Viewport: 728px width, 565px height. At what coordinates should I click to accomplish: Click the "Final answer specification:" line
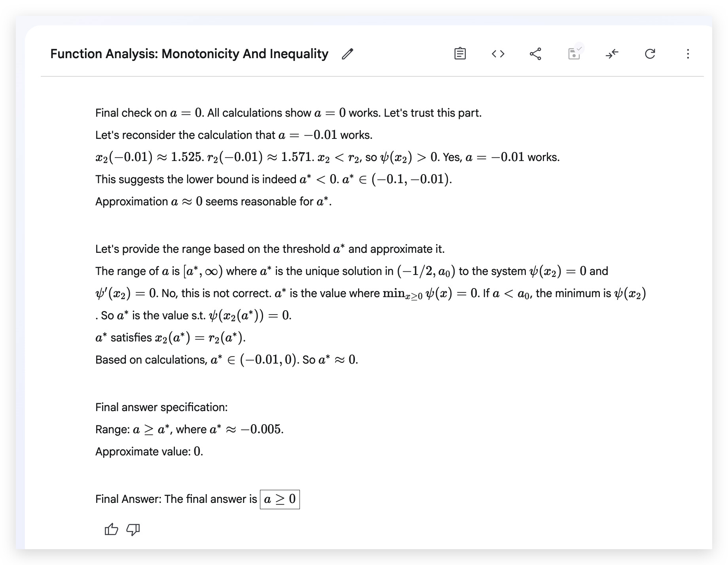coord(161,407)
